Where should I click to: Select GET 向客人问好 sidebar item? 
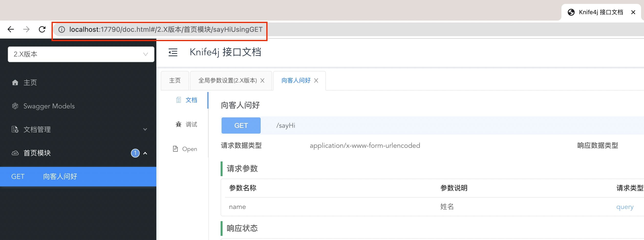(78, 177)
